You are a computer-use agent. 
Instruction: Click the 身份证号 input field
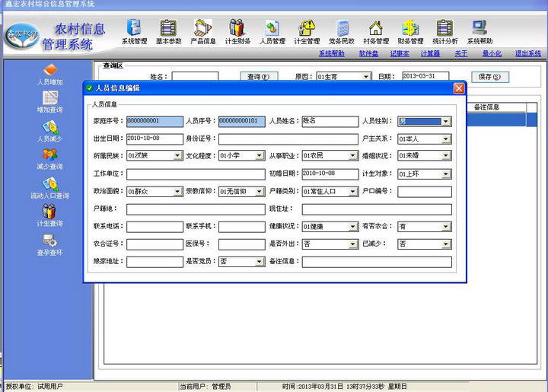click(288, 139)
